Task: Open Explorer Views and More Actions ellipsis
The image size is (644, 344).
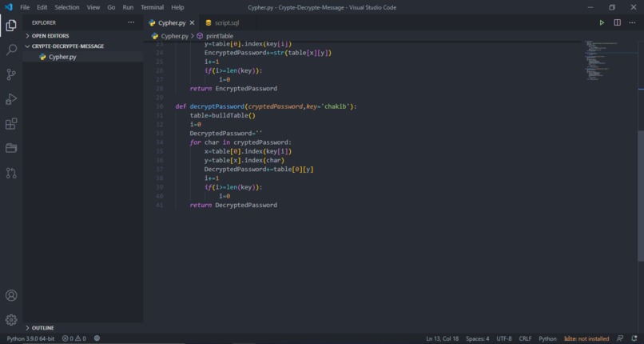Action: [131, 22]
